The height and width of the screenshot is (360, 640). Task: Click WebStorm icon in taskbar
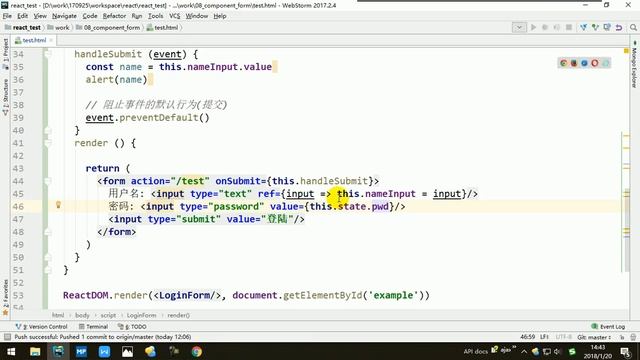coord(58,351)
